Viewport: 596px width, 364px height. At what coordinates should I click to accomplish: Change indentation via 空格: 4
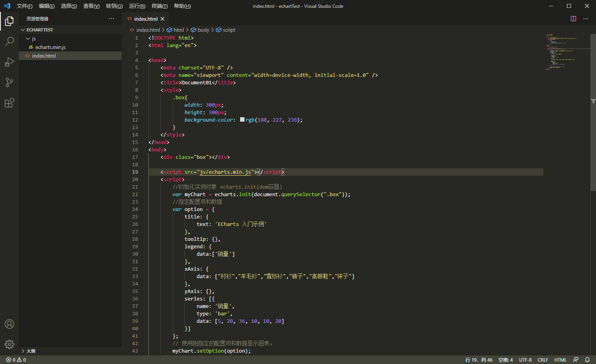click(x=505, y=360)
